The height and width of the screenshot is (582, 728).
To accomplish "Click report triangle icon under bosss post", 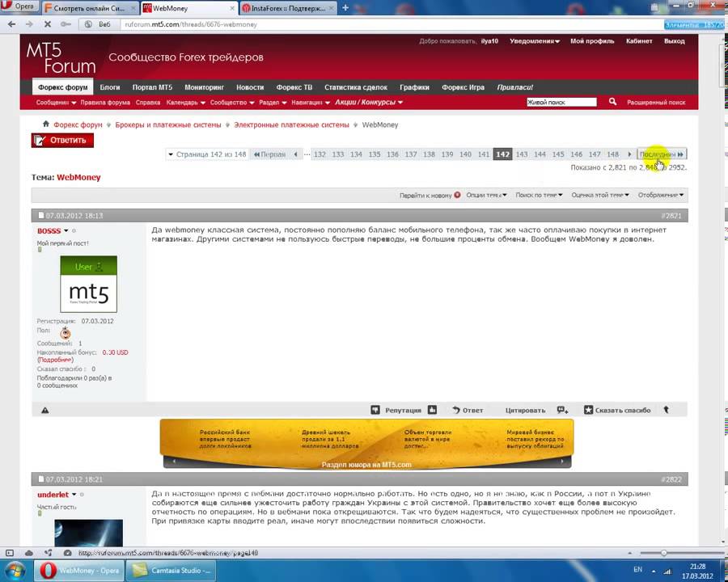I will click(x=45, y=411).
